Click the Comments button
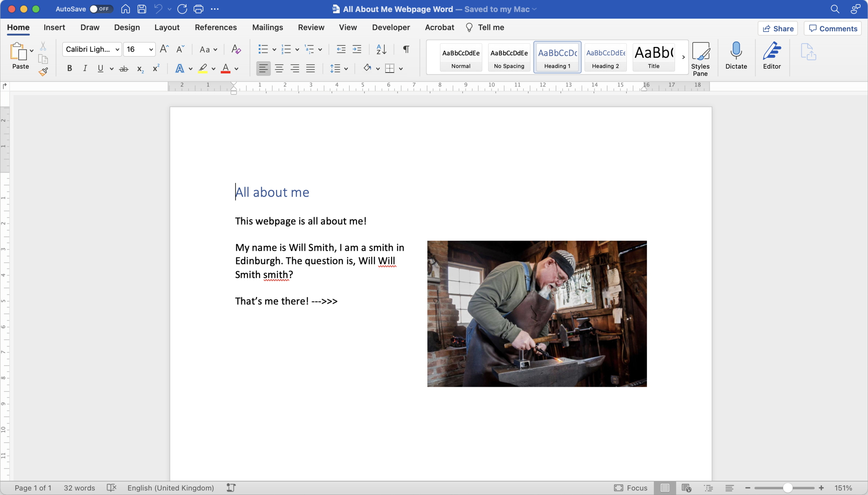This screenshot has height=495, width=868. (833, 28)
